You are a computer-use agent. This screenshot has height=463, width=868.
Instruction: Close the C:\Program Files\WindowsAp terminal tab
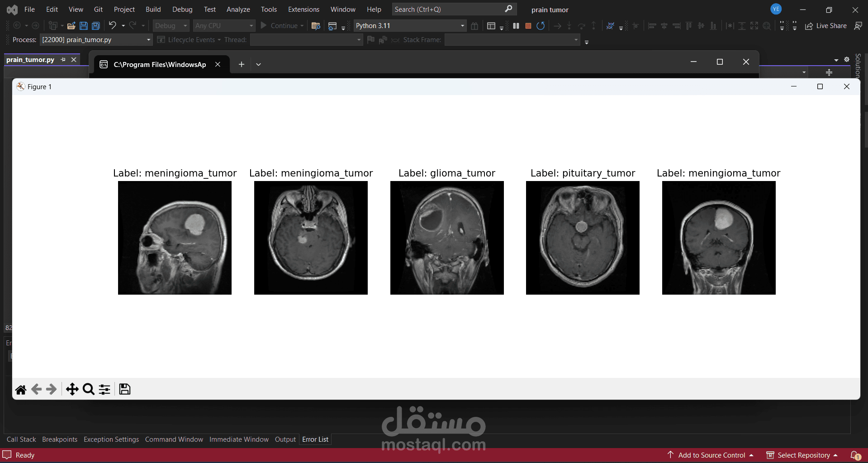218,64
